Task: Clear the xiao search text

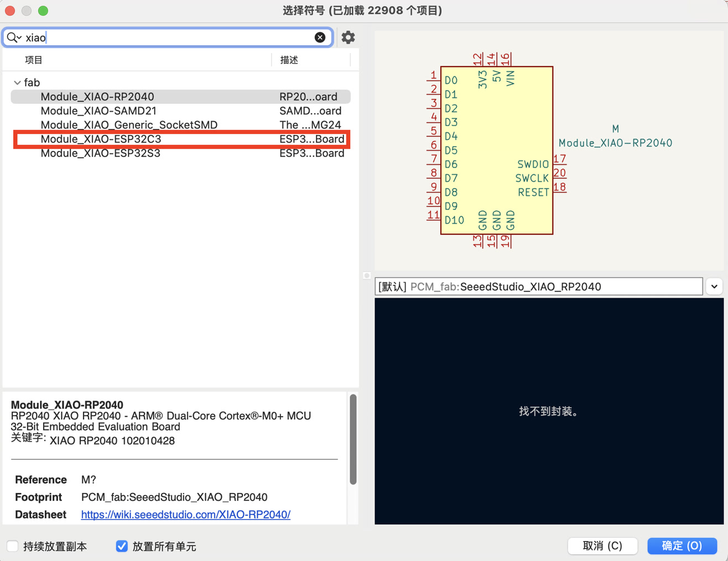Action: (x=320, y=37)
